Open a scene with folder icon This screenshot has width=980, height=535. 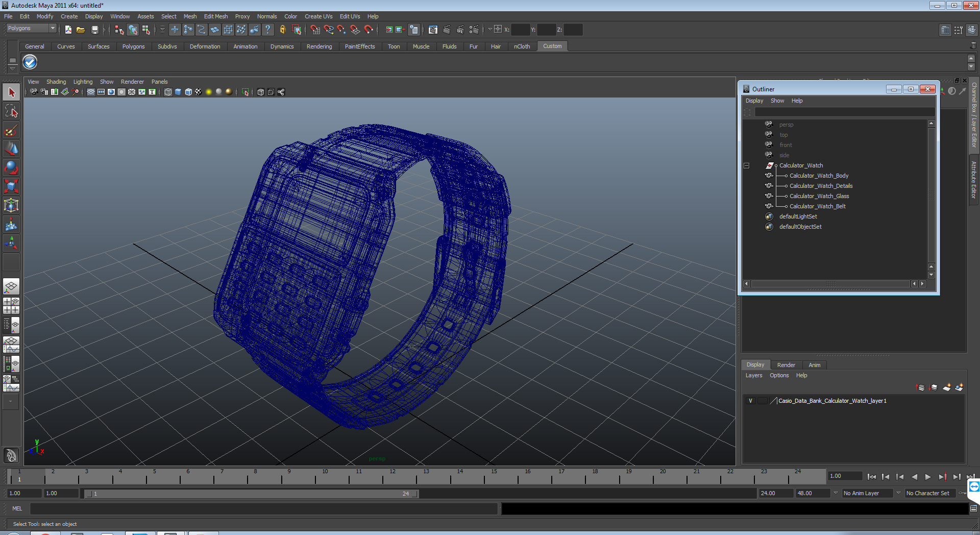pyautogui.click(x=81, y=30)
